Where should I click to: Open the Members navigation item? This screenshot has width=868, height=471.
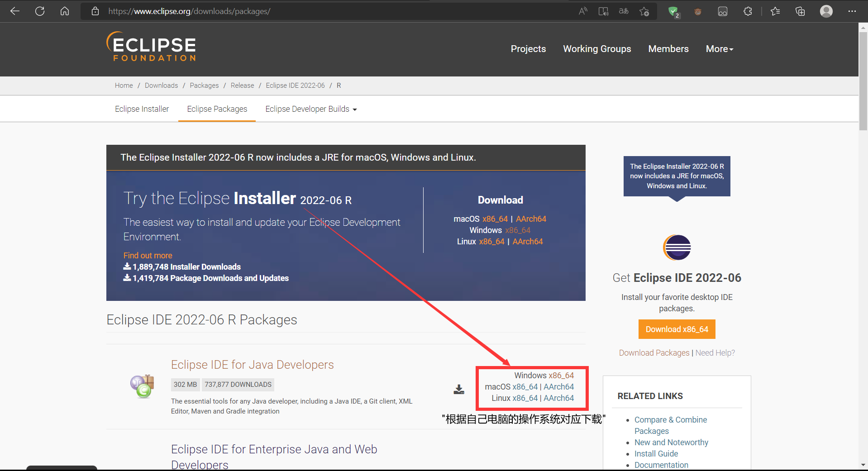(x=668, y=49)
